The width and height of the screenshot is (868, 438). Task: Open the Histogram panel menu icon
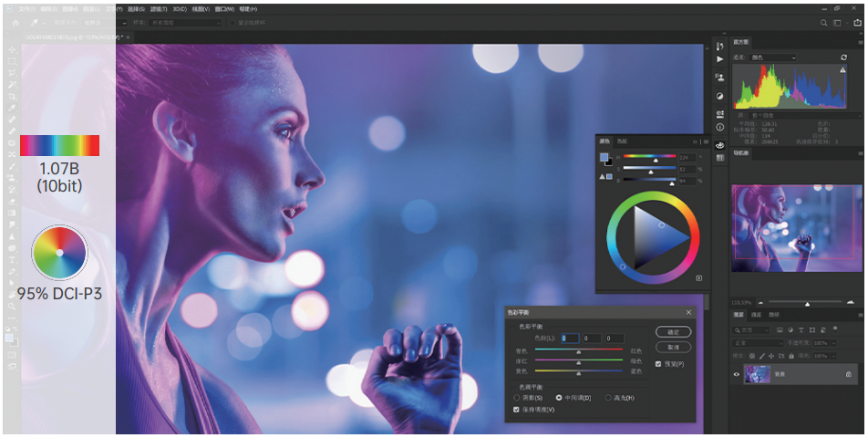(x=861, y=42)
